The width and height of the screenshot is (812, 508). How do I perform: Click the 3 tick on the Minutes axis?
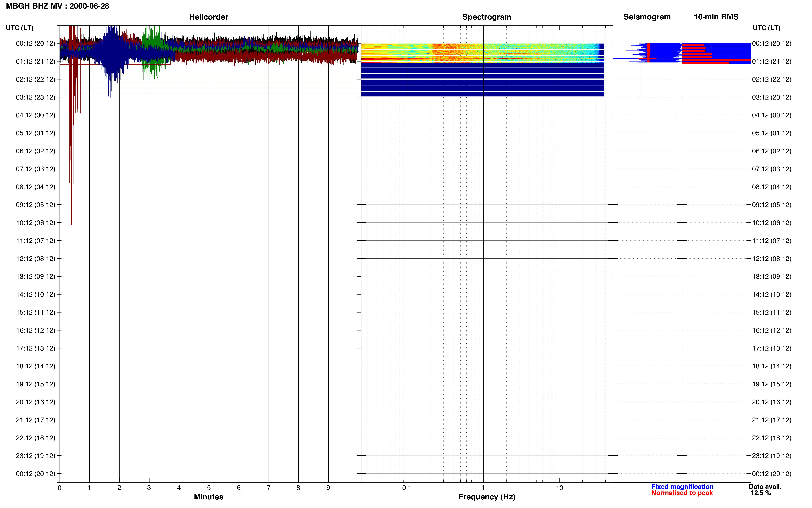coord(149,488)
